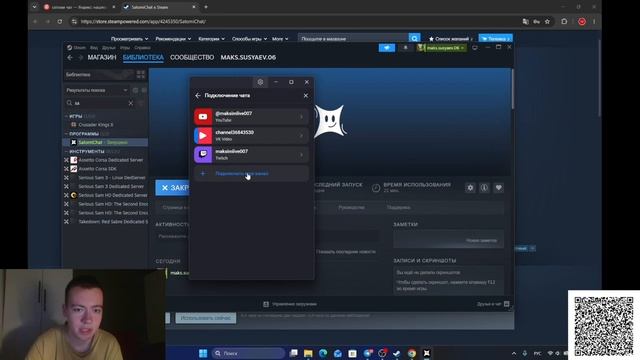Open Steam app settings gear for SalomiChat
This screenshot has height=360, width=640.
click(470, 188)
